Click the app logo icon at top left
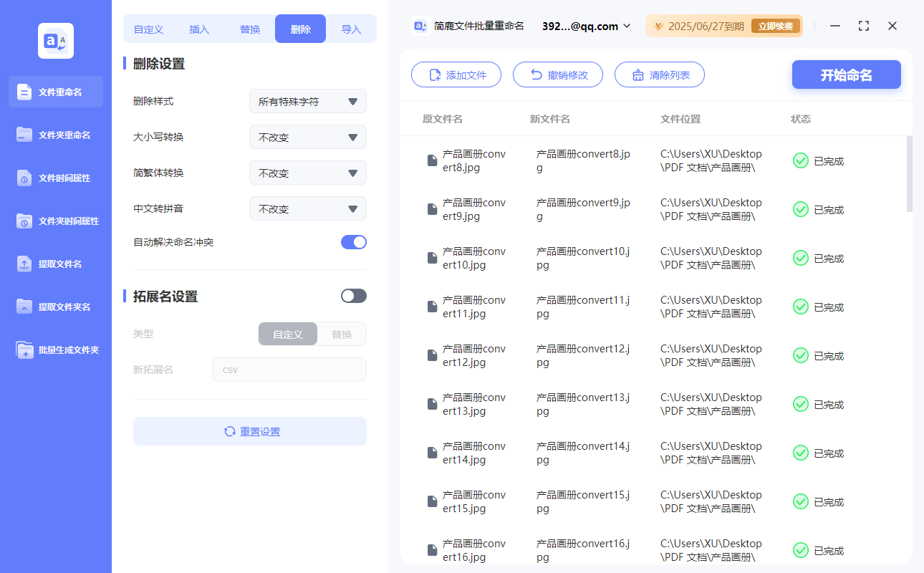Image resolution: width=924 pixels, height=573 pixels. coord(55,41)
